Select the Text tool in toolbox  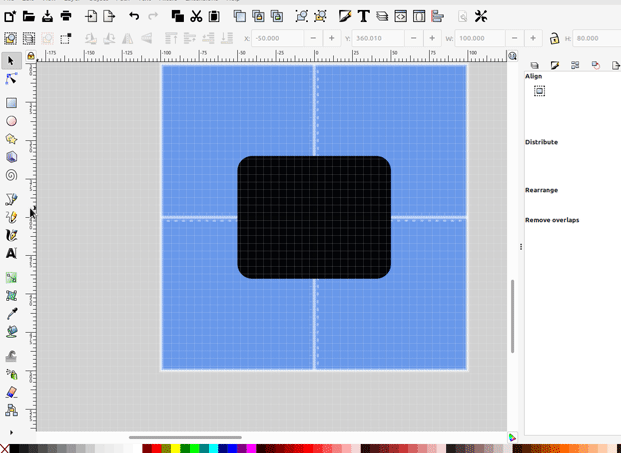click(12, 254)
